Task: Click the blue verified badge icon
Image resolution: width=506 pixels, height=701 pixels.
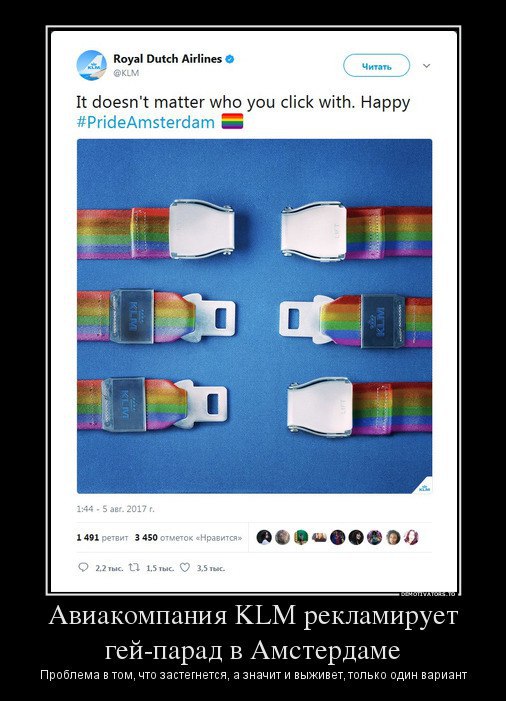Action: pos(230,59)
